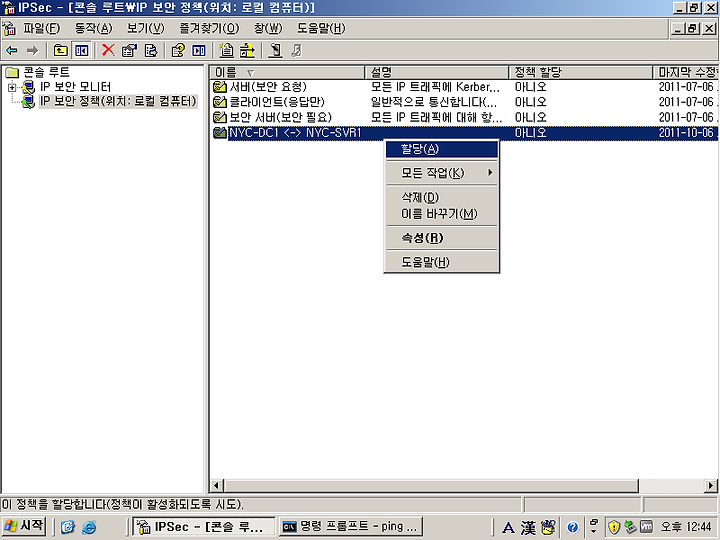Choose 이름 바꾸기(M) in the context menu
Screen dimensions: 720x540
[441, 214]
